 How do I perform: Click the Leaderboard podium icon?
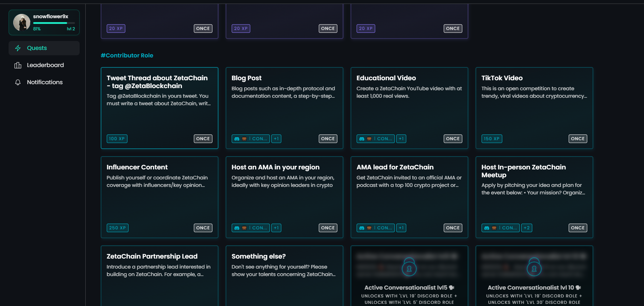[x=18, y=65]
